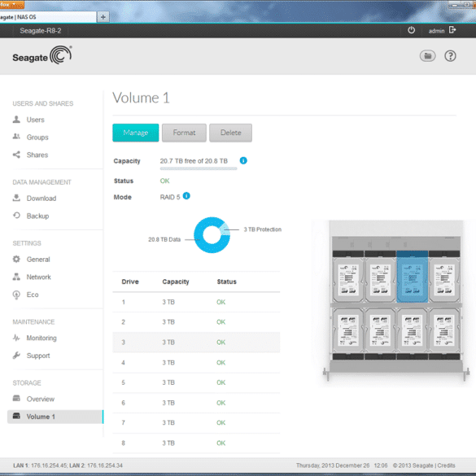476x476 pixels.
Task: Select drive 8 row in table
Action: [196, 443]
